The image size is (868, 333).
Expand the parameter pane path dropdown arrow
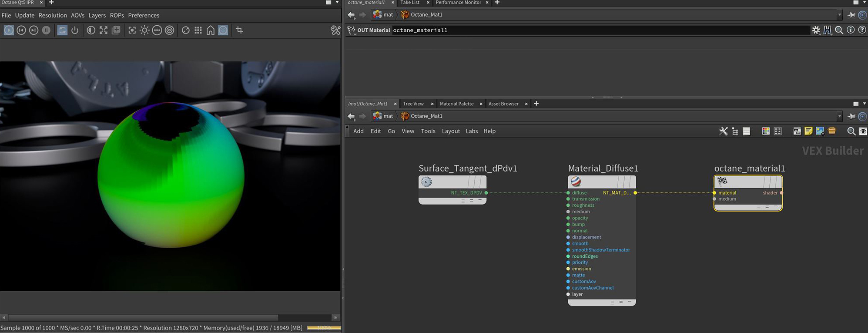(839, 15)
